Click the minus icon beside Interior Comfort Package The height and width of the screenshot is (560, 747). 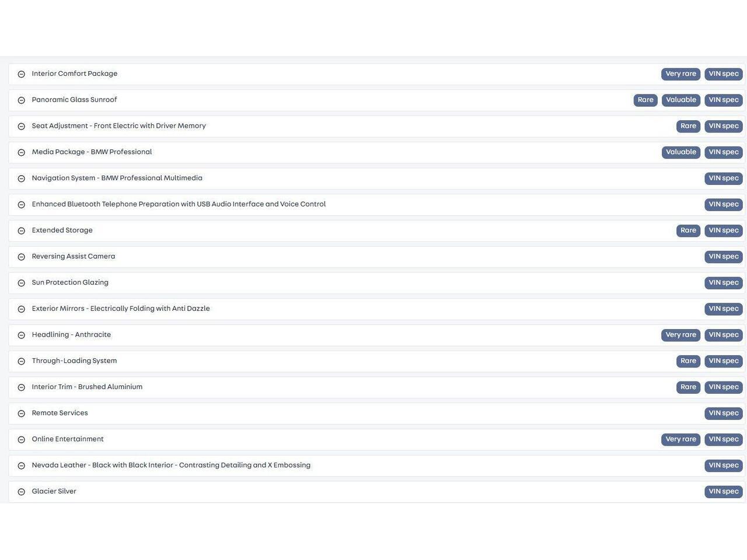pos(22,74)
